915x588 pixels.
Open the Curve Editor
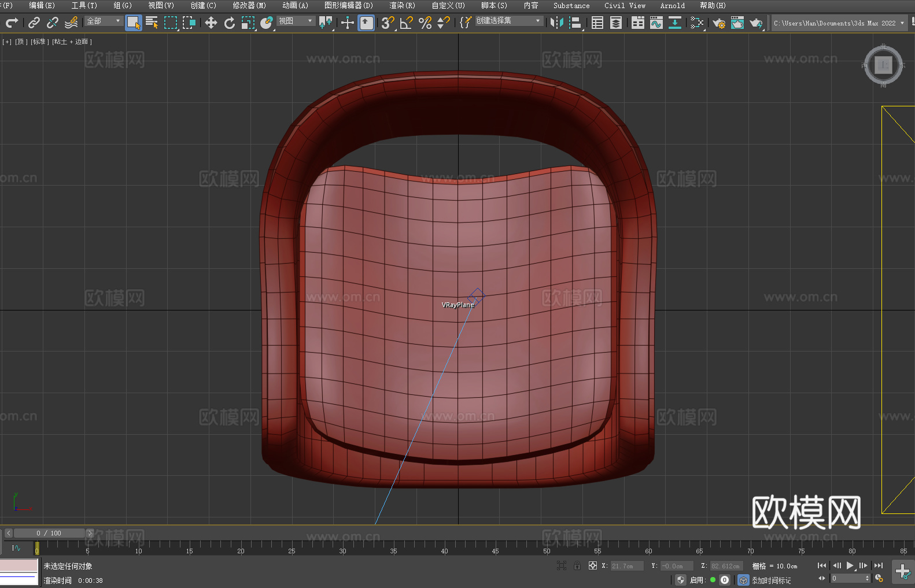[656, 23]
